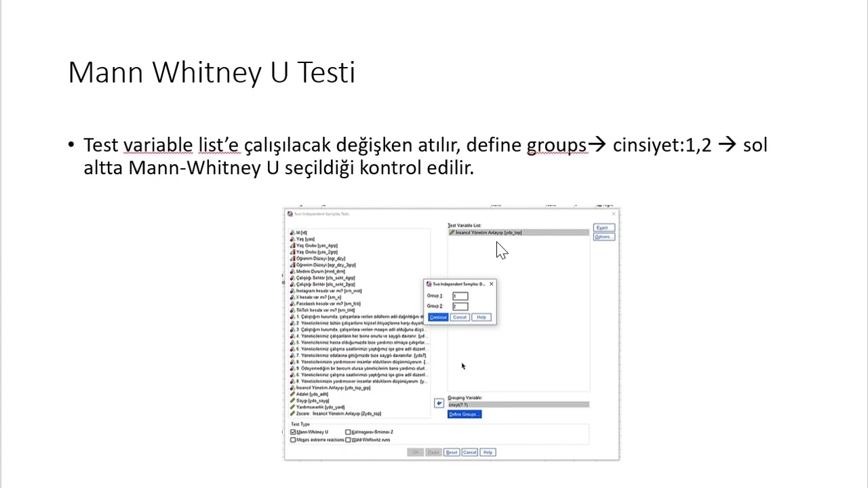Click the slide title Mann Whitney U Testi
The image size is (868, 488).
click(x=212, y=73)
